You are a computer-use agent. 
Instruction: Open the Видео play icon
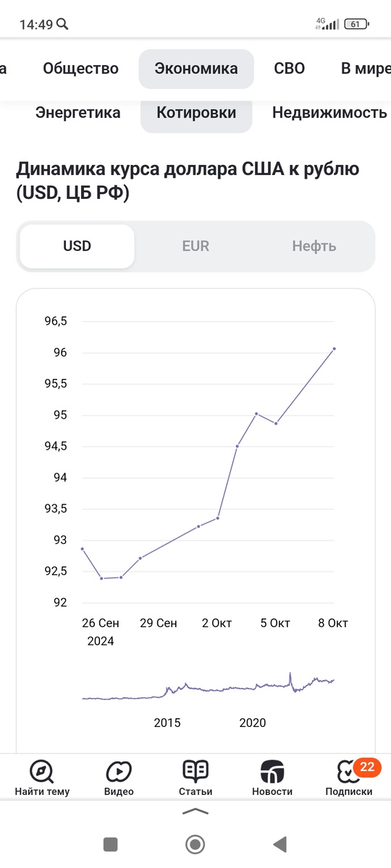click(119, 771)
